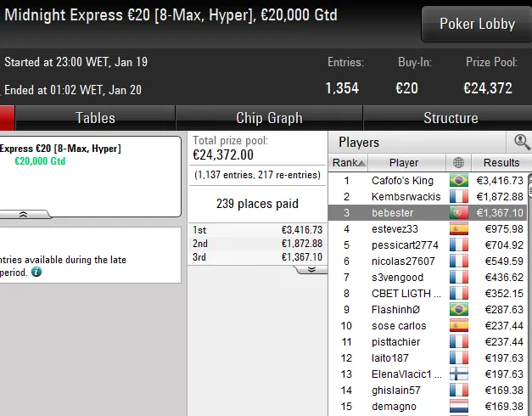Click the info icon beside late period text

(36, 272)
